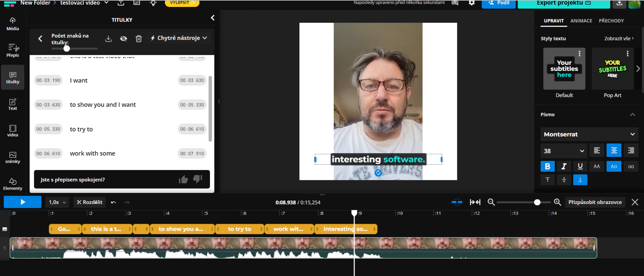Select the 'work with some' subtitle line
Screen dimensions: 644x276
coord(93,153)
